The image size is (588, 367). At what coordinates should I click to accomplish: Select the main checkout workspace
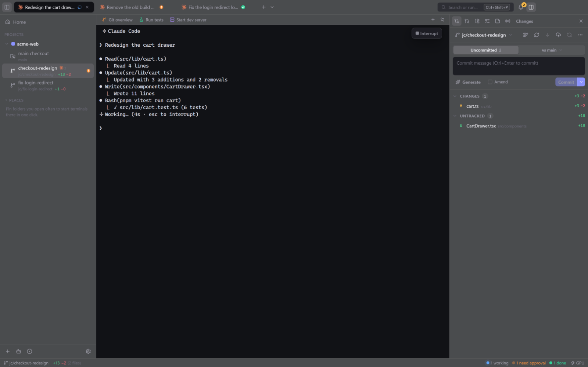point(48,56)
